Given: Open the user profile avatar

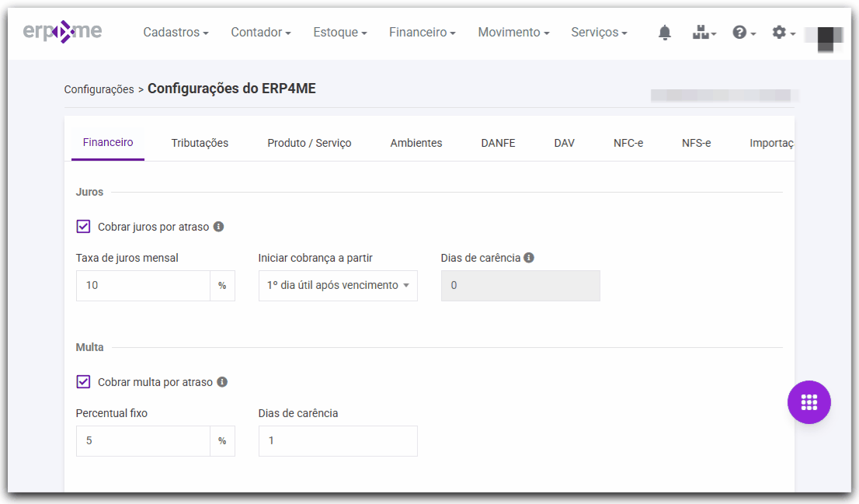Looking at the screenshot, I should point(825,36).
